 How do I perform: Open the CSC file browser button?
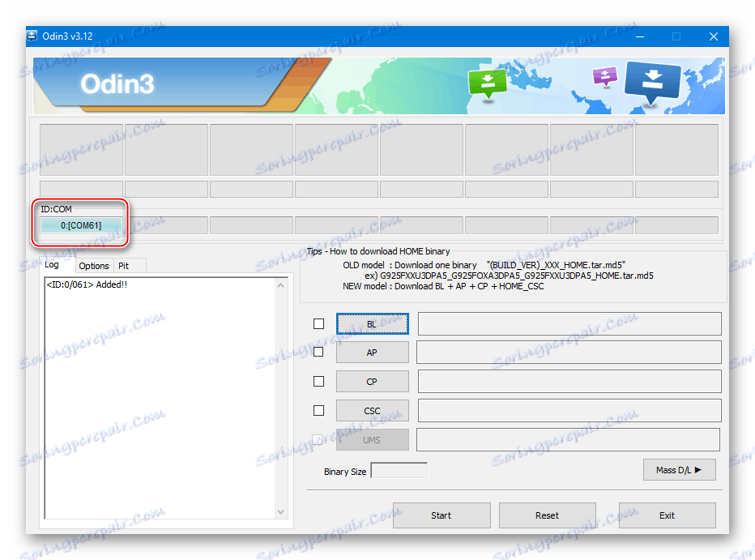(372, 411)
